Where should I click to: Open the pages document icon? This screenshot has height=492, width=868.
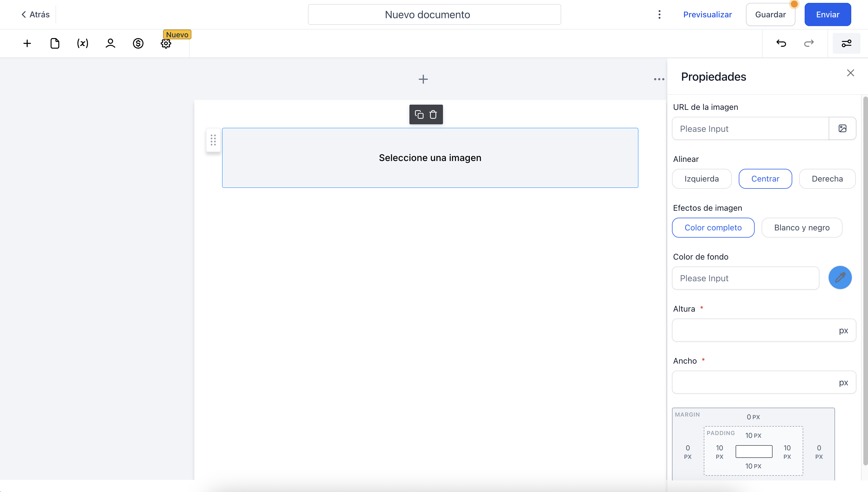tap(55, 43)
